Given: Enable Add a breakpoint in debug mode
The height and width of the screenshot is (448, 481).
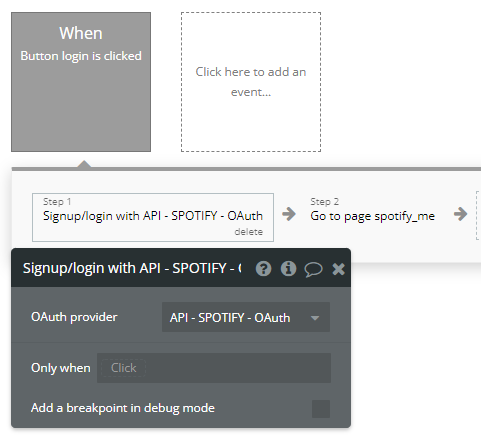Looking at the screenshot, I should [321, 409].
